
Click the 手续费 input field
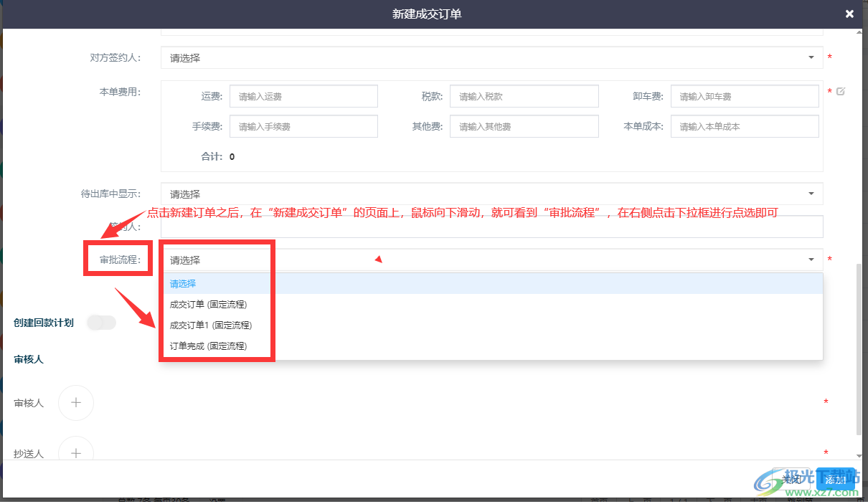[303, 126]
